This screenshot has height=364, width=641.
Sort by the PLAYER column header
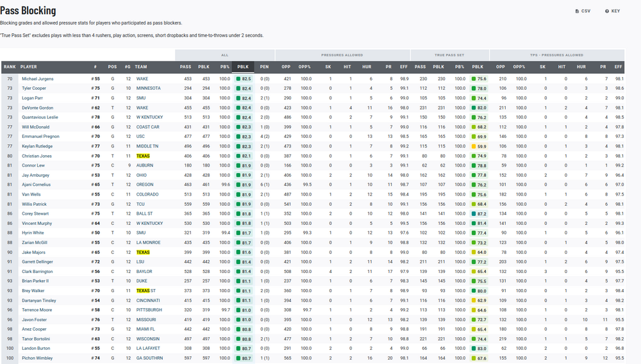29,67
